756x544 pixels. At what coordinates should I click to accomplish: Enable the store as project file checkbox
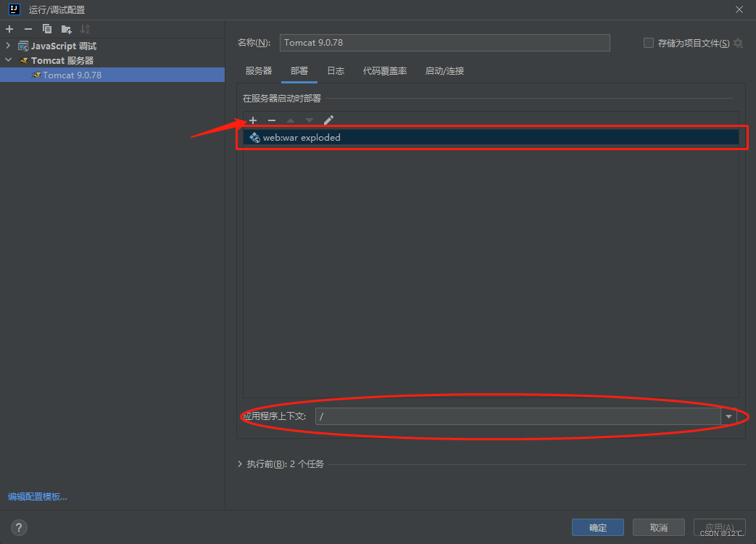click(649, 43)
